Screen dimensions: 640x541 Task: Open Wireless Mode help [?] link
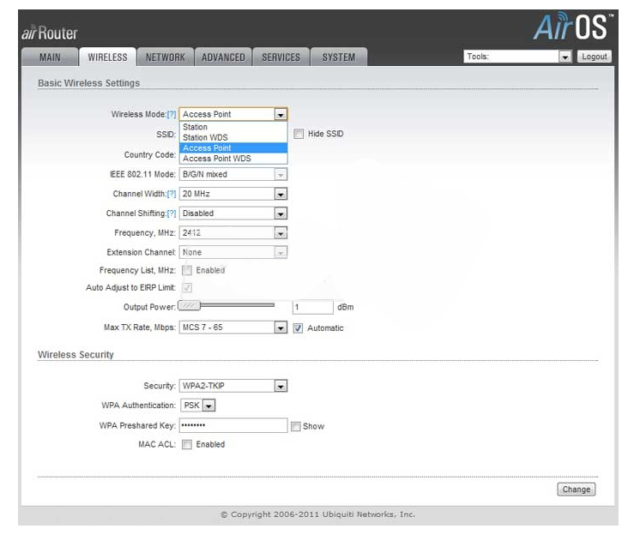(x=172, y=114)
